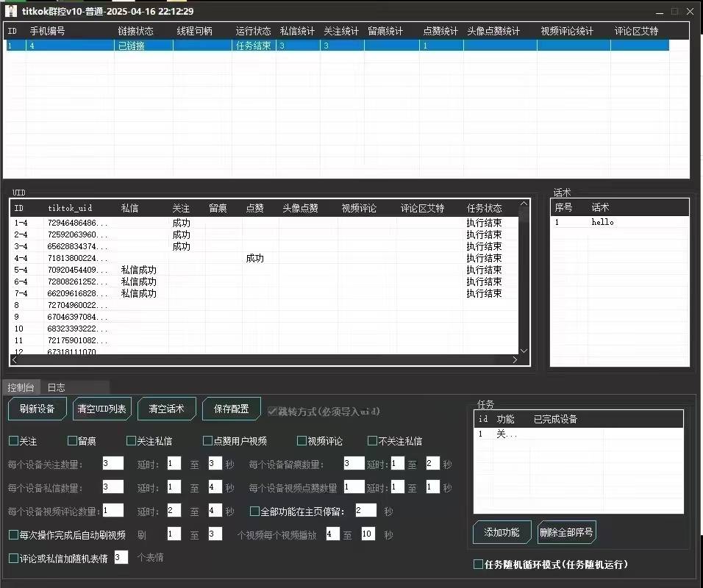Open the 控制台 tab
This screenshot has width=703, height=588.
point(20,387)
